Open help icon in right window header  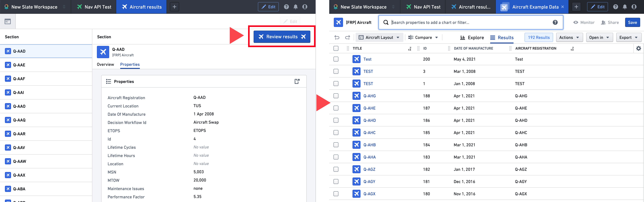pyautogui.click(x=615, y=7)
